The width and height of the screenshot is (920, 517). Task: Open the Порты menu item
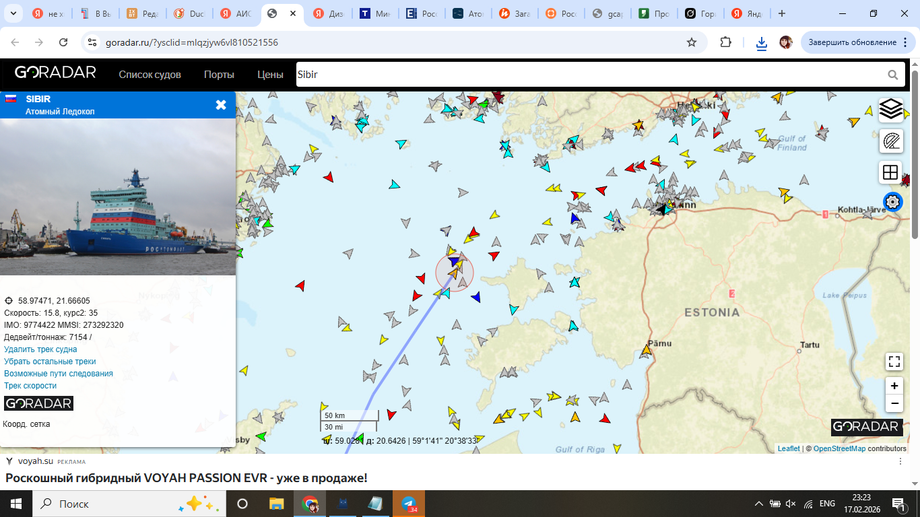(x=219, y=75)
